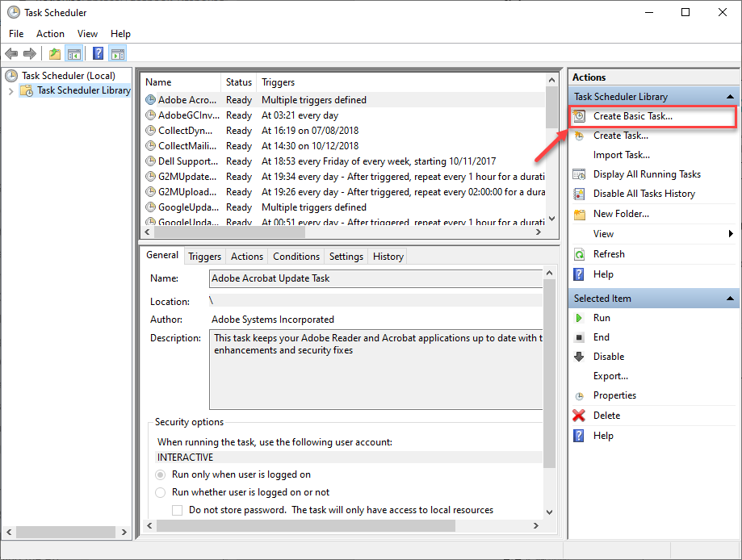Click the Create Basic Task... link
Image resolution: width=742 pixels, height=560 pixels.
(633, 116)
